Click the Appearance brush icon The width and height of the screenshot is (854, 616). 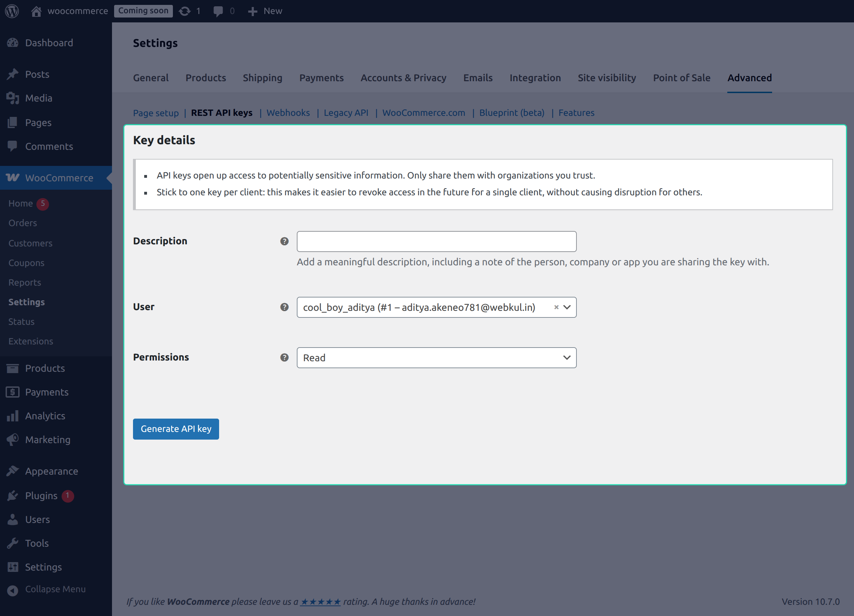coord(13,471)
